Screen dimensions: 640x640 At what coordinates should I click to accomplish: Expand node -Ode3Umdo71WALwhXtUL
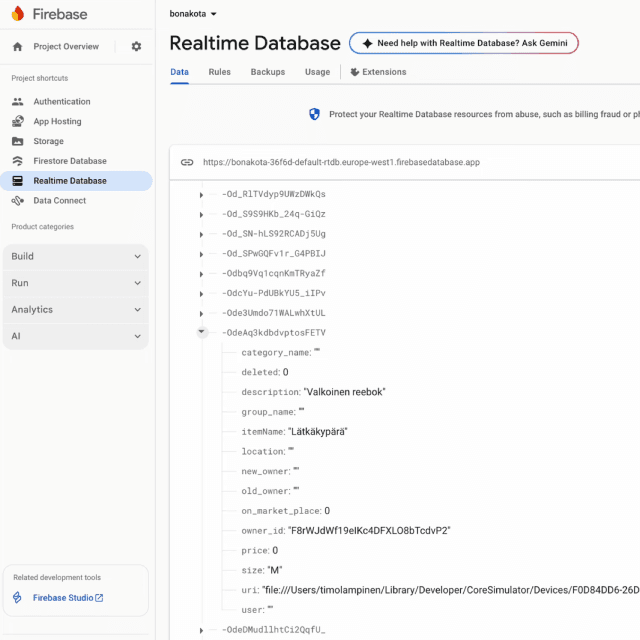pos(201,314)
